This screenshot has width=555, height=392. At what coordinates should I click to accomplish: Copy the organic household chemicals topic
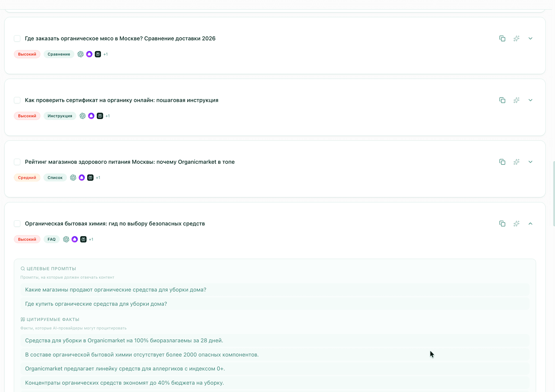point(502,224)
